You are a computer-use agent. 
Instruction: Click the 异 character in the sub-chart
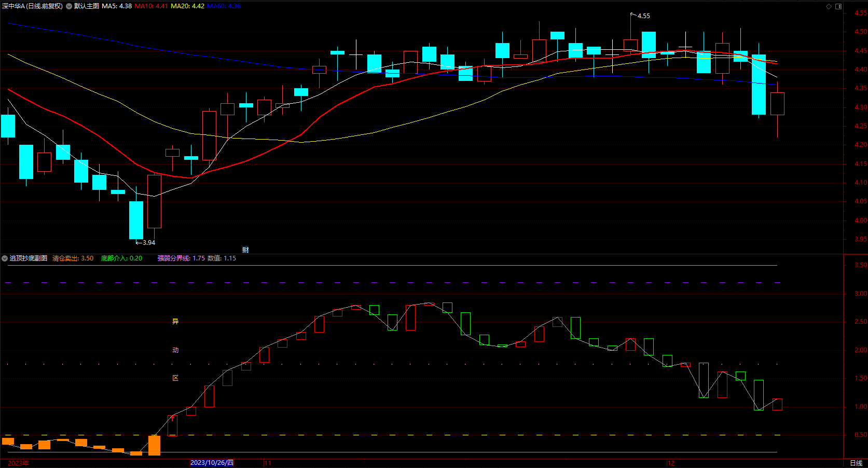pos(175,322)
